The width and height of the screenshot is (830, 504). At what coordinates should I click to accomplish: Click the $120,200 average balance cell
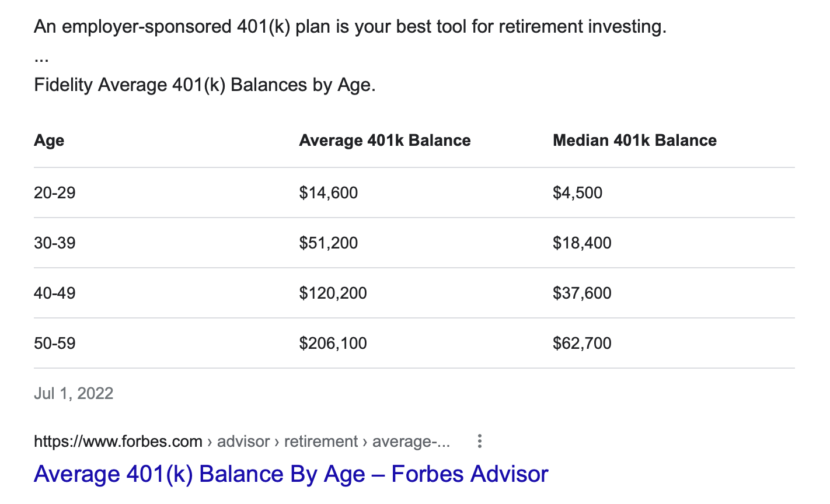click(333, 293)
